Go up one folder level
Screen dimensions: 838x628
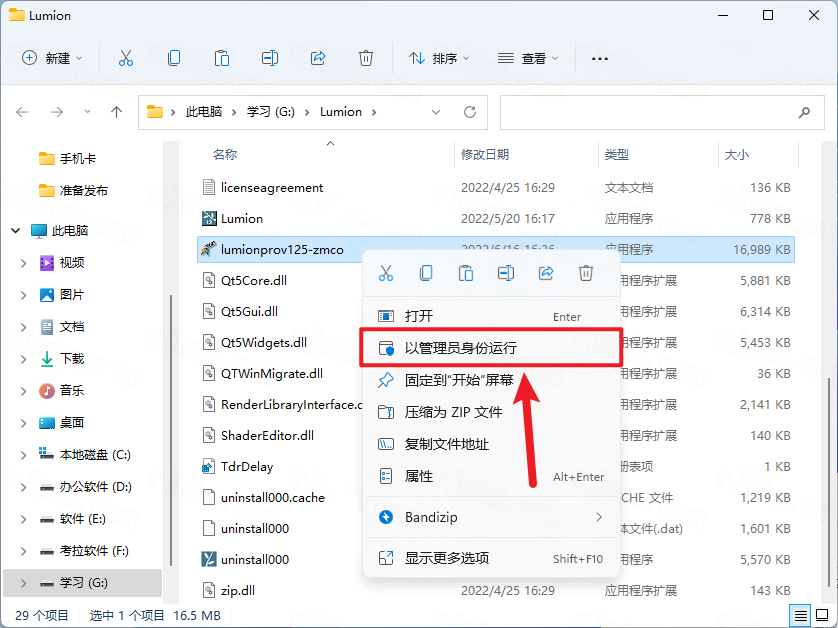tap(117, 112)
